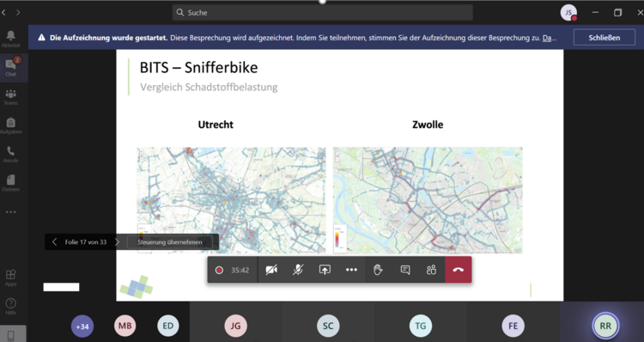Go to the previous slide arrow
This screenshot has height=342, width=644.
tap(55, 242)
